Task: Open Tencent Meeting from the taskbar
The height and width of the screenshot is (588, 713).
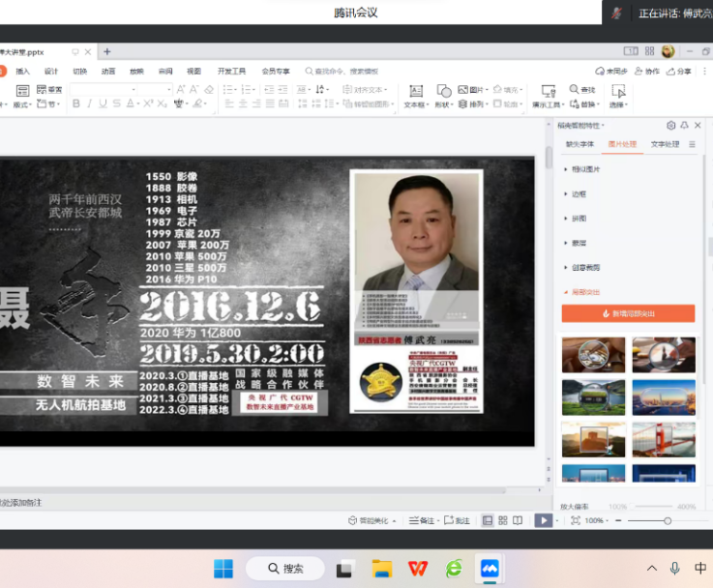Action: click(x=490, y=569)
